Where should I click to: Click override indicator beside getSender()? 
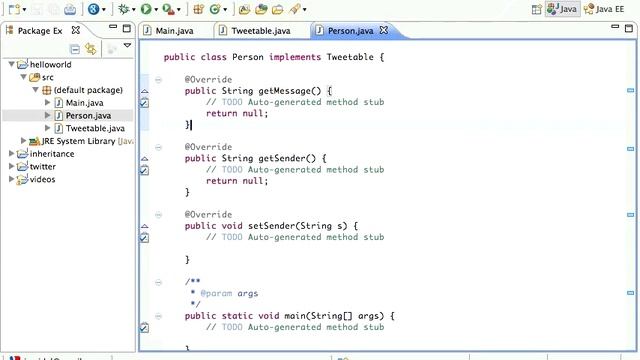(144, 159)
